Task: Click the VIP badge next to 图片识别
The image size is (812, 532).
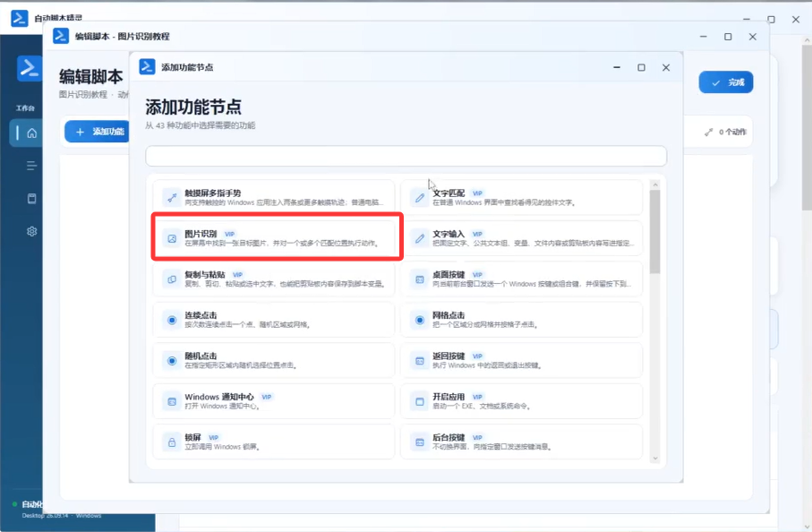Action: (x=229, y=234)
